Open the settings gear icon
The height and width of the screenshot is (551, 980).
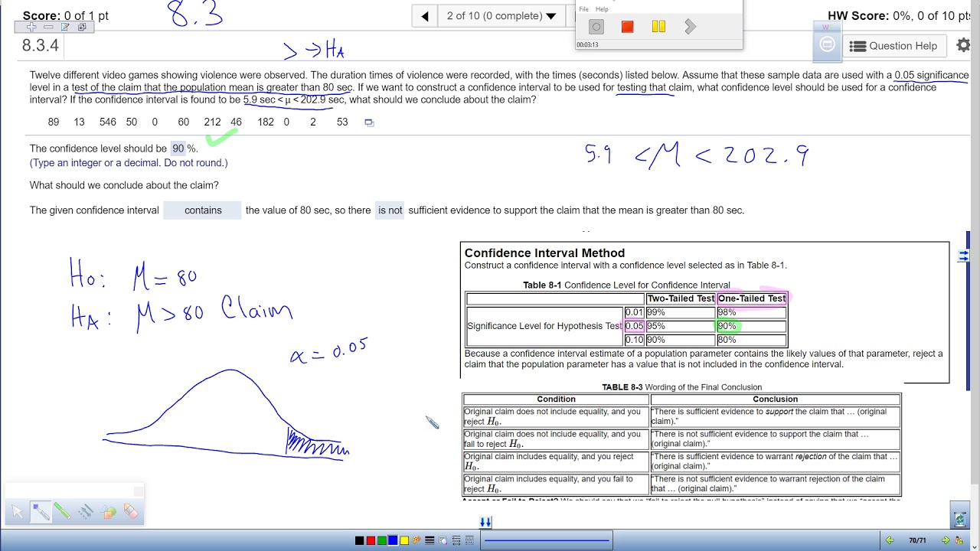pos(964,45)
